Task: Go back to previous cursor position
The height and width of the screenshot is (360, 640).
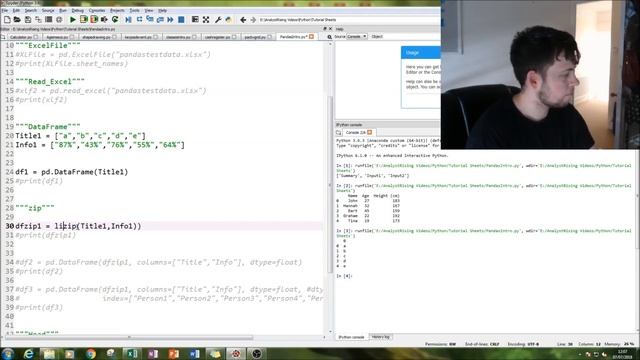Action: (243, 20)
